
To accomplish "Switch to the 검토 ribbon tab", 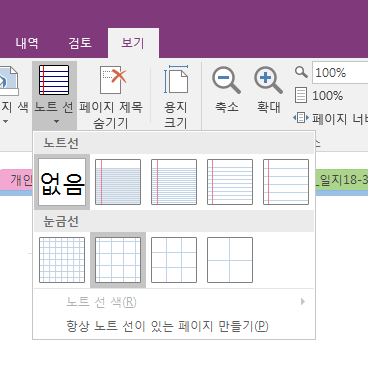I will (x=80, y=43).
